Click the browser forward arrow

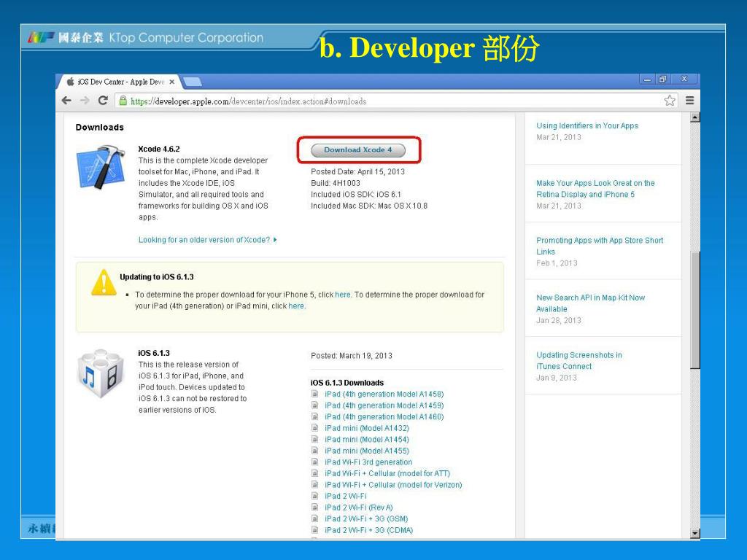tap(85, 101)
